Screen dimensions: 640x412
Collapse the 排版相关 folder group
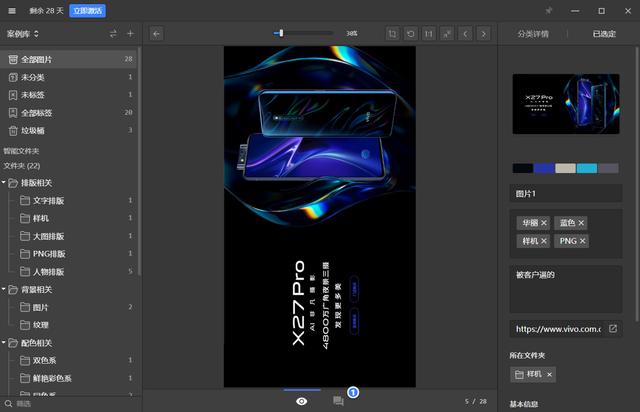point(4,183)
